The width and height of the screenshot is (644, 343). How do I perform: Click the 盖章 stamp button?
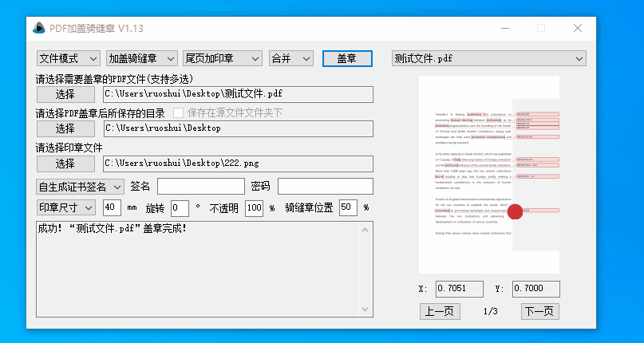tap(347, 58)
